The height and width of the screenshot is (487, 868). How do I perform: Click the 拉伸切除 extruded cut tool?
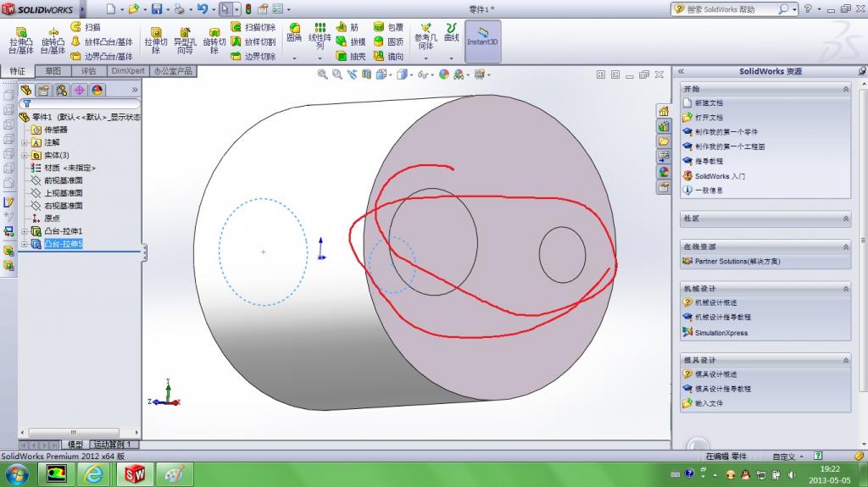pos(156,41)
